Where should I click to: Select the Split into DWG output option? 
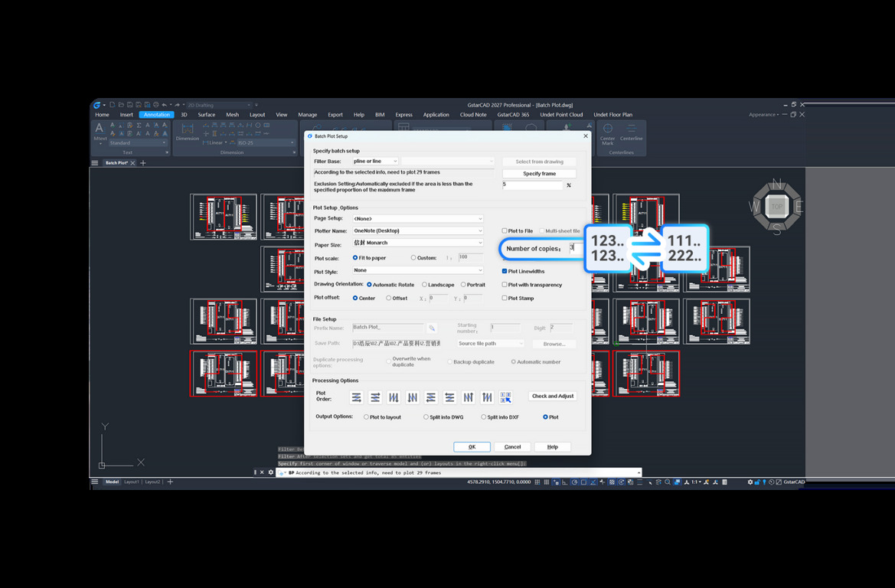(x=426, y=417)
